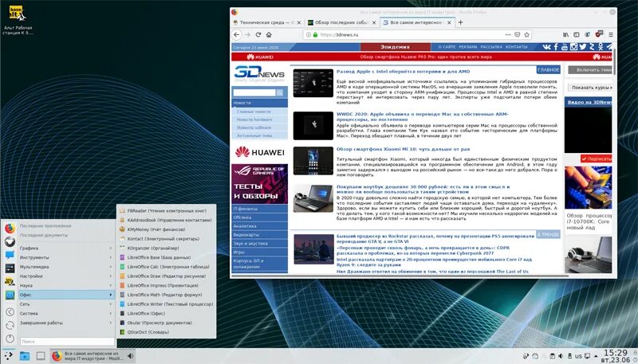Toggle Firefox sidebar view icon
Image resolution: width=638 pixels, height=364 pixels.
(x=576, y=34)
